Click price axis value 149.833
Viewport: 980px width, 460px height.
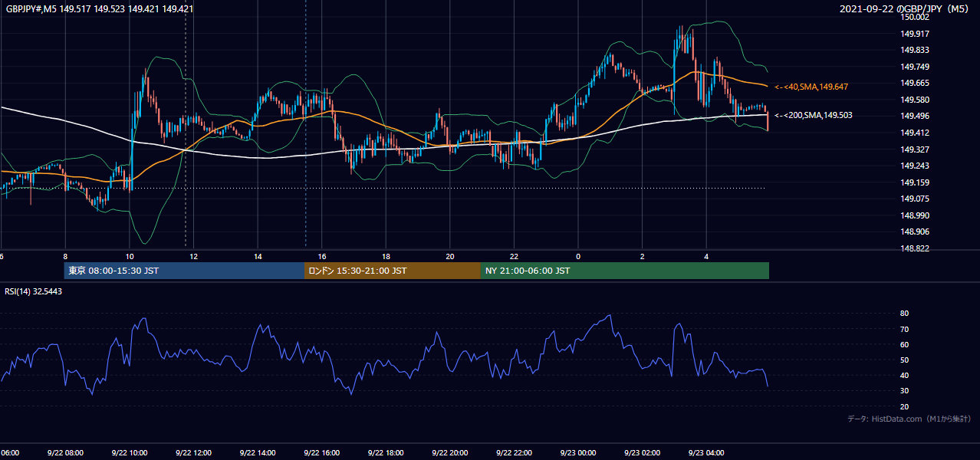point(916,50)
